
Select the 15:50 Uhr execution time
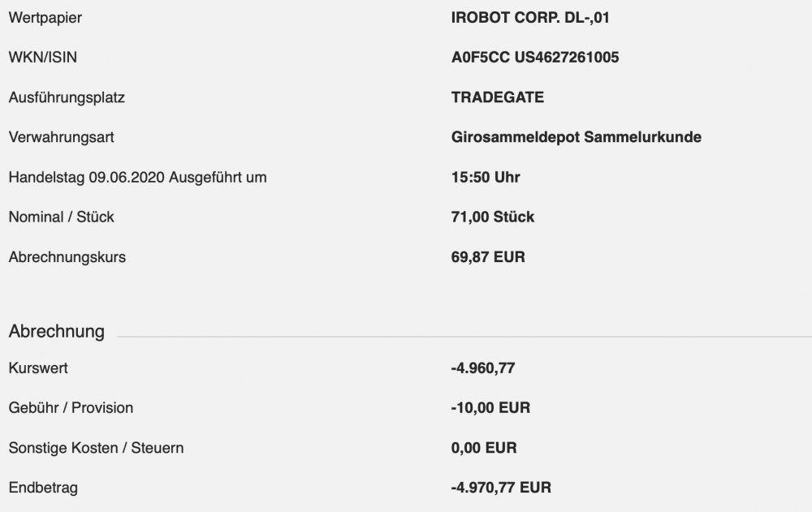point(486,177)
